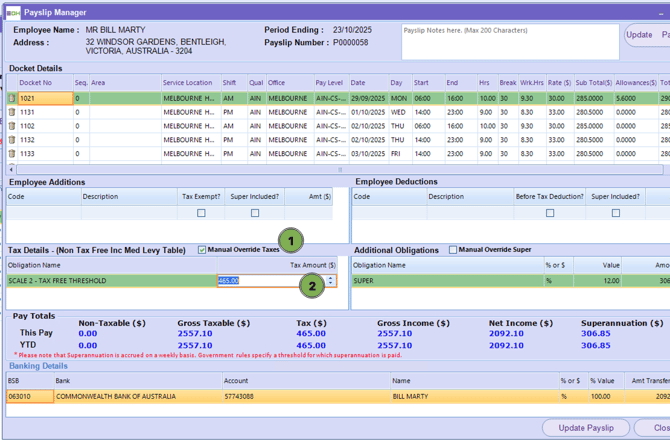The height and width of the screenshot is (441, 670).
Task: Sort the docket grid by Docket No header
Action: pos(36,83)
